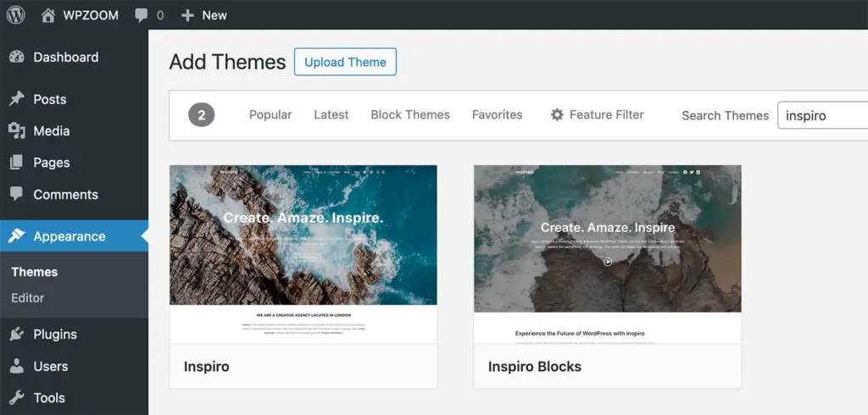Click the Inspiro theme name
Viewport: 868px width, 415px height.
[x=207, y=367]
